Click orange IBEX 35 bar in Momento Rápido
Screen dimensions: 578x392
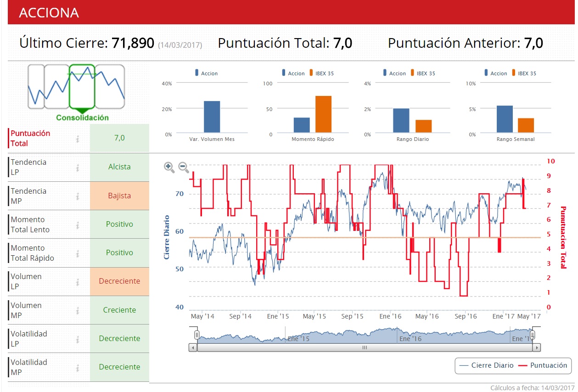[x=323, y=115]
